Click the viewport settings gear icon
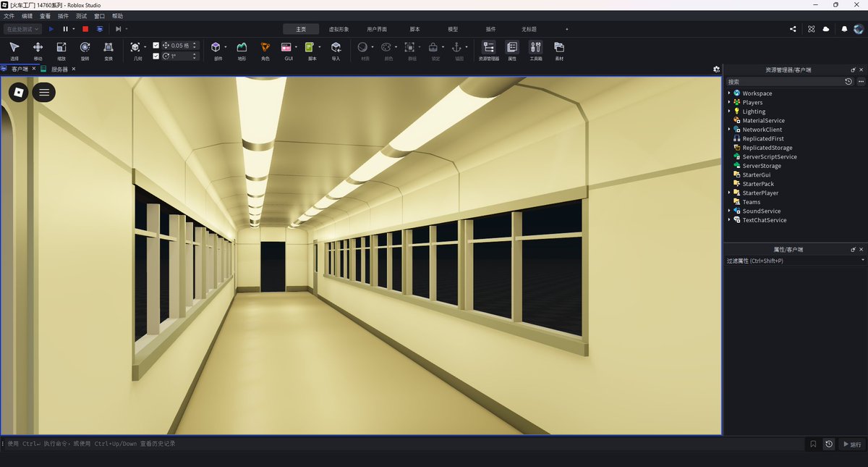 (716, 70)
